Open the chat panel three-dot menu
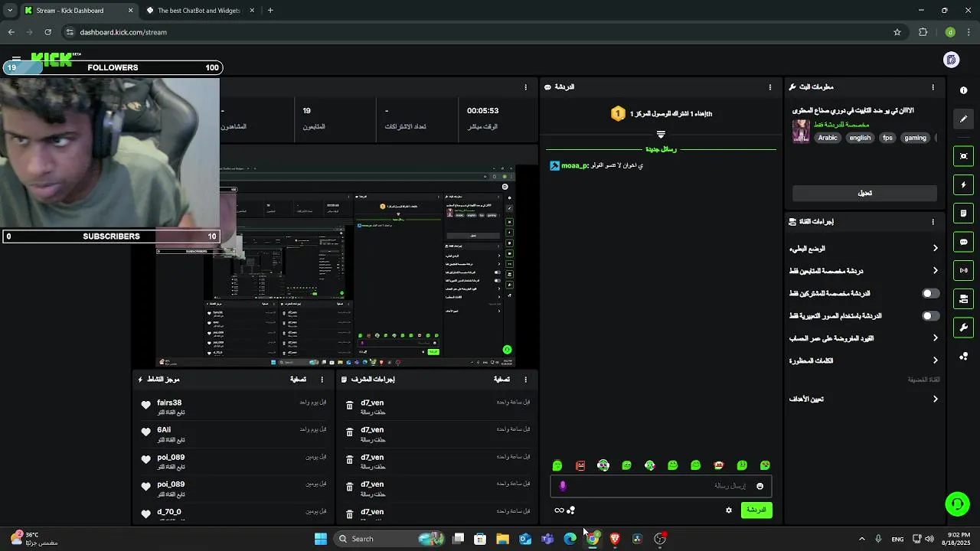This screenshot has width=980, height=551. coord(770,87)
